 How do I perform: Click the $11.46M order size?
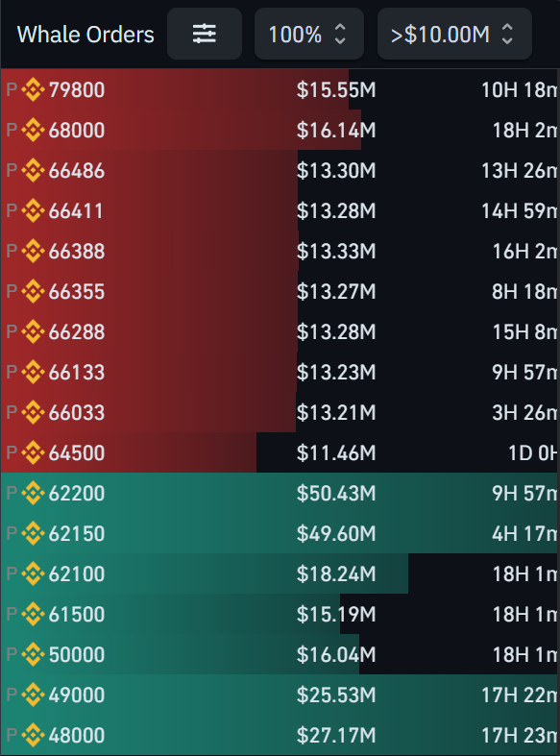click(x=336, y=453)
